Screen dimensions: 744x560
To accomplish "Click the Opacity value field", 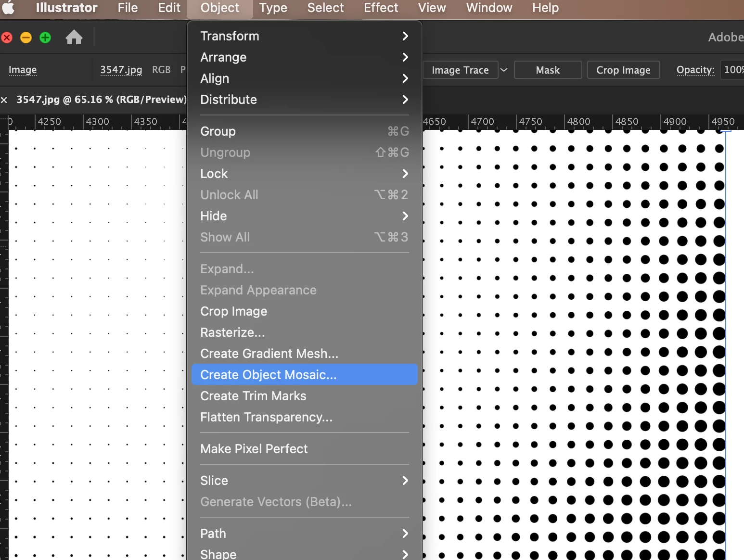I will pyautogui.click(x=732, y=70).
